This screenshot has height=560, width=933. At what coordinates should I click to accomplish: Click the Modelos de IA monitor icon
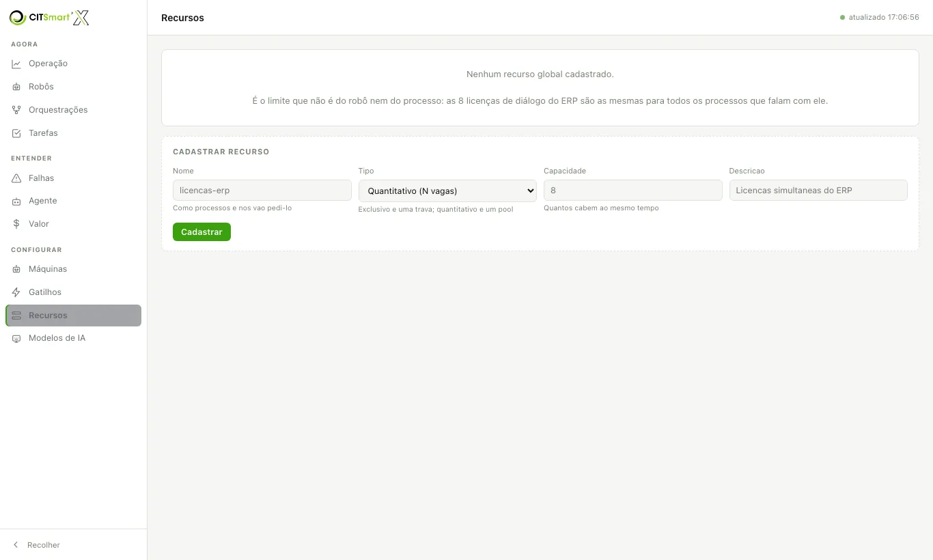pyautogui.click(x=16, y=338)
